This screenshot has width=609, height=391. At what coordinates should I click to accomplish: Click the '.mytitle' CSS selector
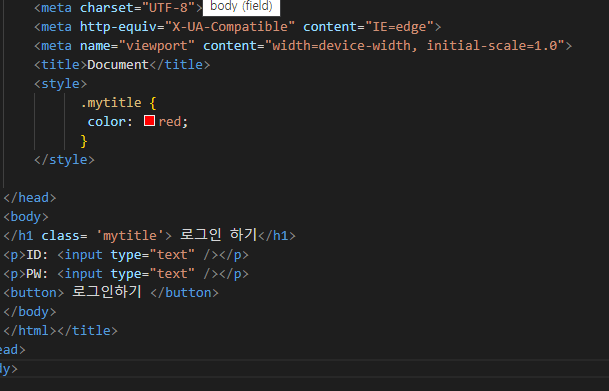pyautogui.click(x=111, y=103)
